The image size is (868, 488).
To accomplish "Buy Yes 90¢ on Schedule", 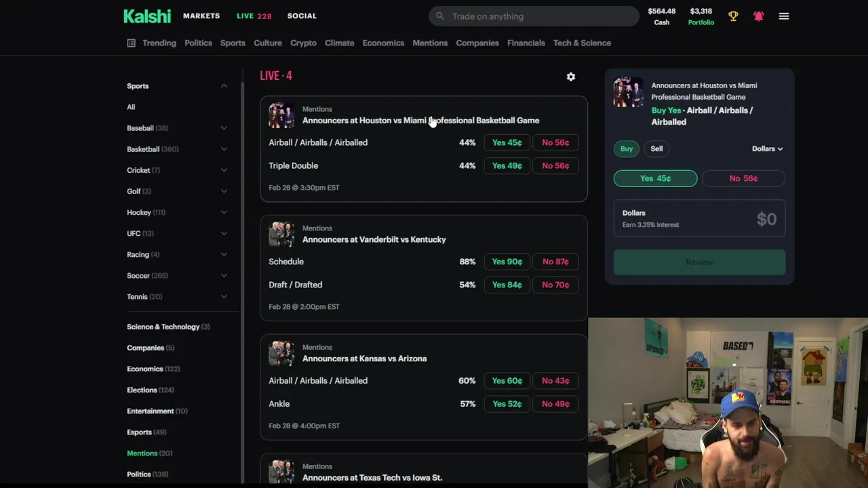I will 507,262.
